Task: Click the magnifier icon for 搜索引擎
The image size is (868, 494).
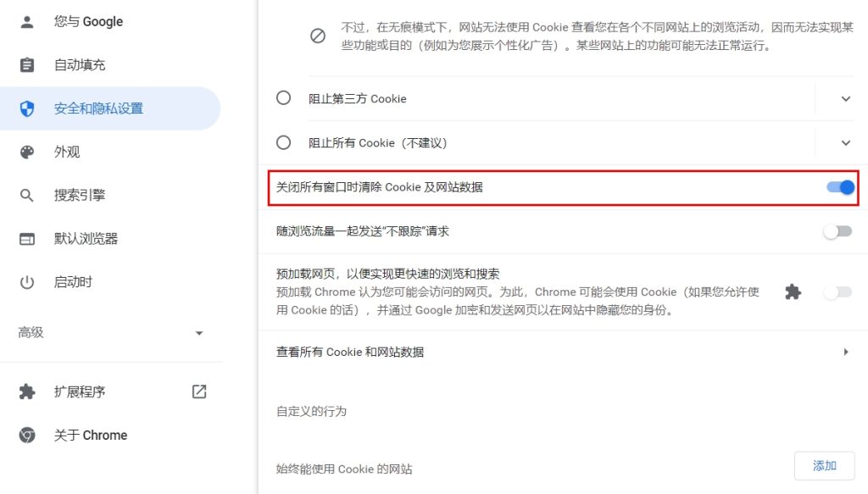Action: 26,195
